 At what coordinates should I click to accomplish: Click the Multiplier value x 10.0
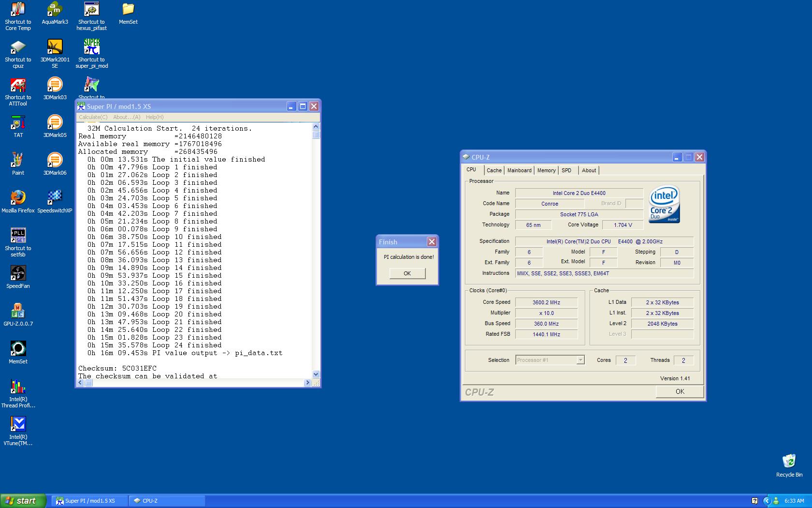click(546, 313)
